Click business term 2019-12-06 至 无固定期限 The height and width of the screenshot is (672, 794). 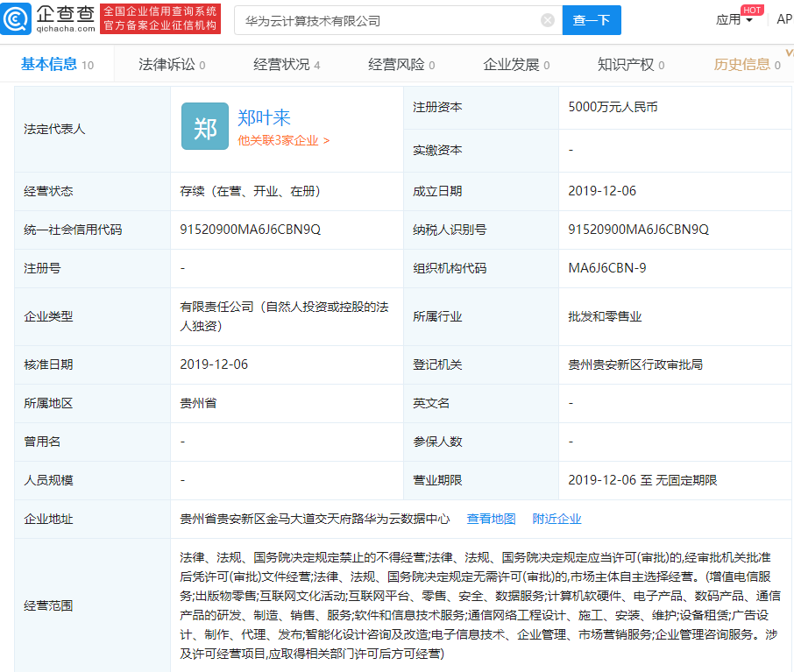click(x=642, y=480)
